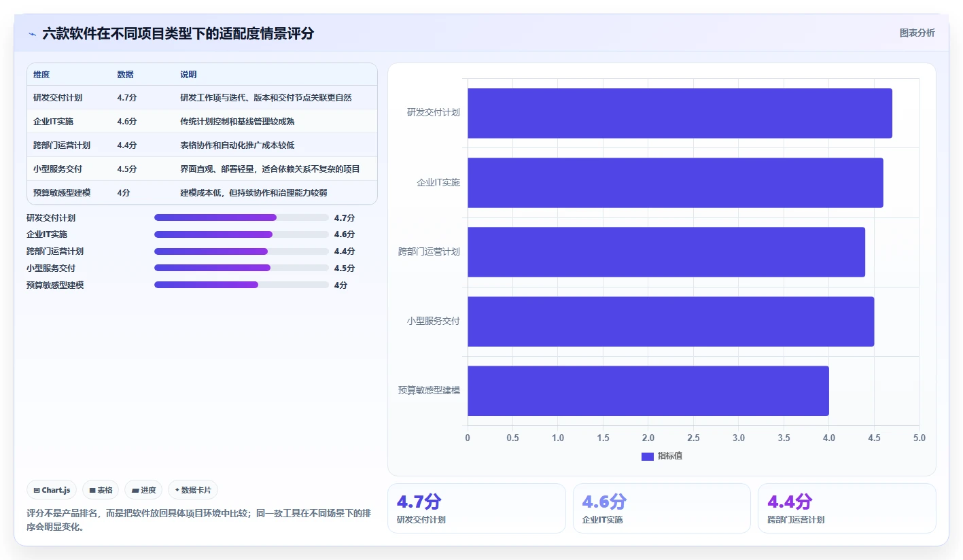Click the 指标值 legend color box
Screen dimensions: 963x560
647,457
